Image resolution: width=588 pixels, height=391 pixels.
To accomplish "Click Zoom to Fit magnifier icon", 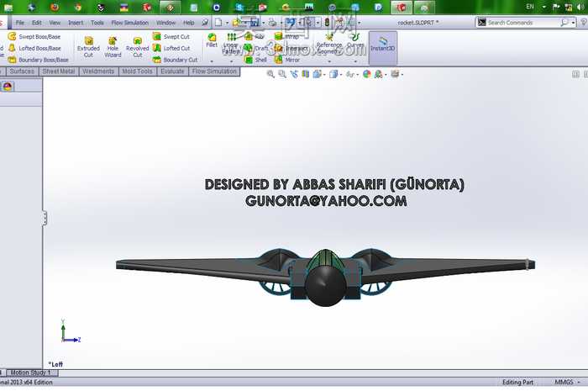I will coord(270,74).
